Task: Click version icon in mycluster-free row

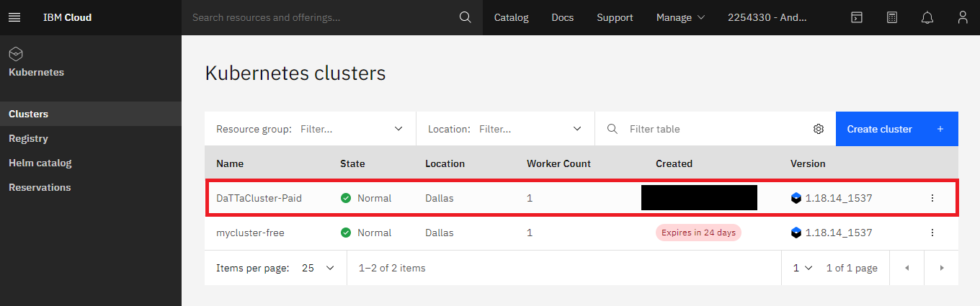Action: pyautogui.click(x=796, y=233)
